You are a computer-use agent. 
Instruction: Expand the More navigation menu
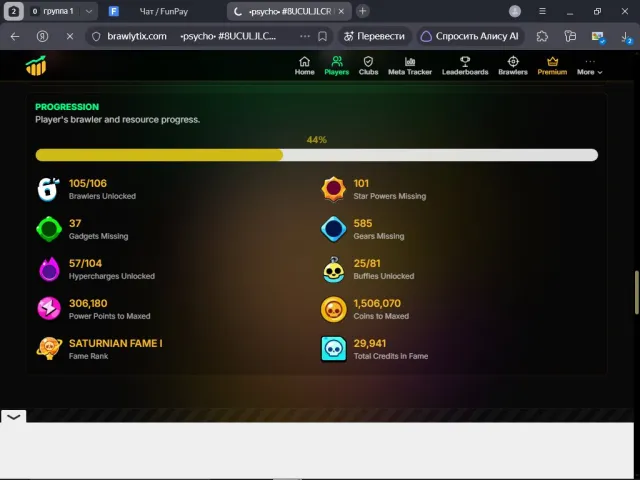(589, 66)
